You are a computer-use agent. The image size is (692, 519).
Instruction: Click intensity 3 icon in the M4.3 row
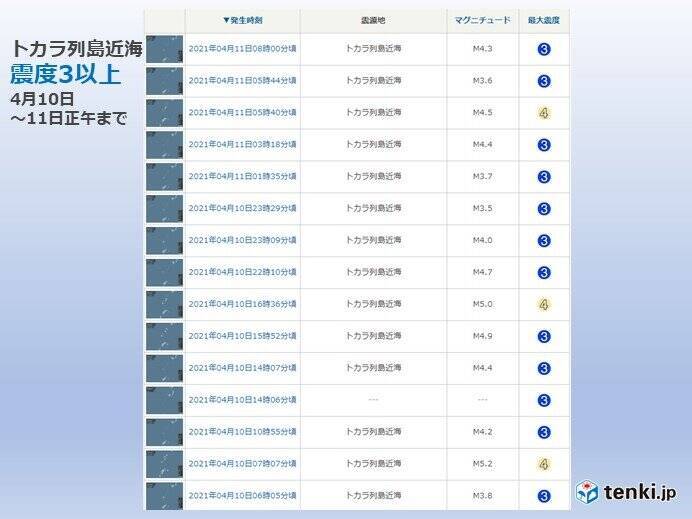point(544,49)
